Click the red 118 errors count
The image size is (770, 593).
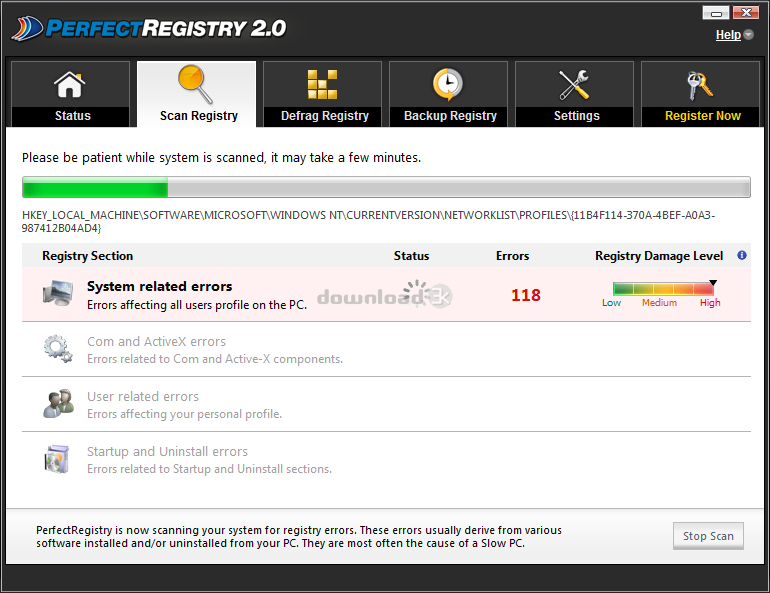pyautogui.click(x=525, y=295)
